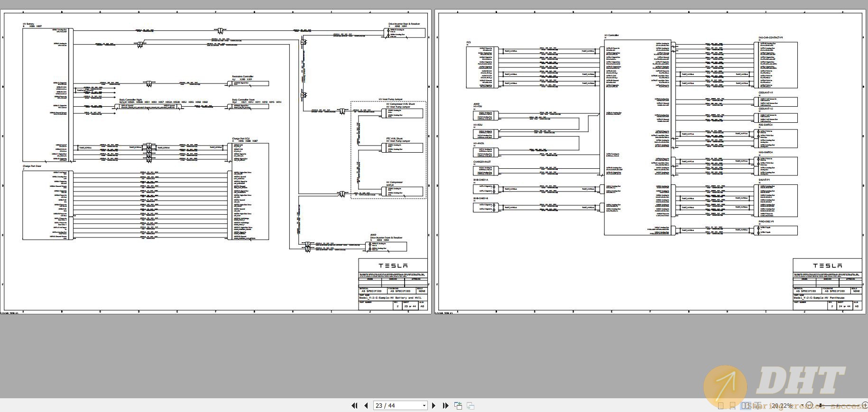
Task: Click the 'HV Heat Pump Jumper' dashed box label
Action: (390, 99)
